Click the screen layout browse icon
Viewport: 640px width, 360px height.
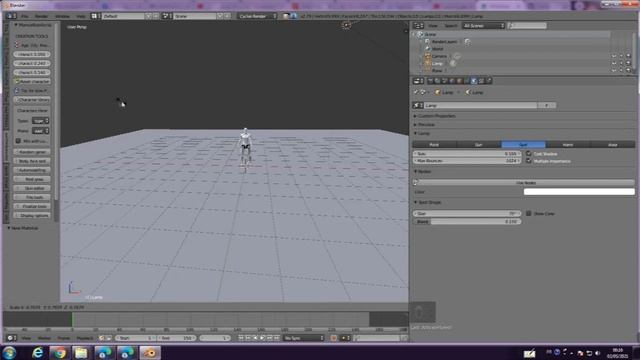[x=95, y=16]
